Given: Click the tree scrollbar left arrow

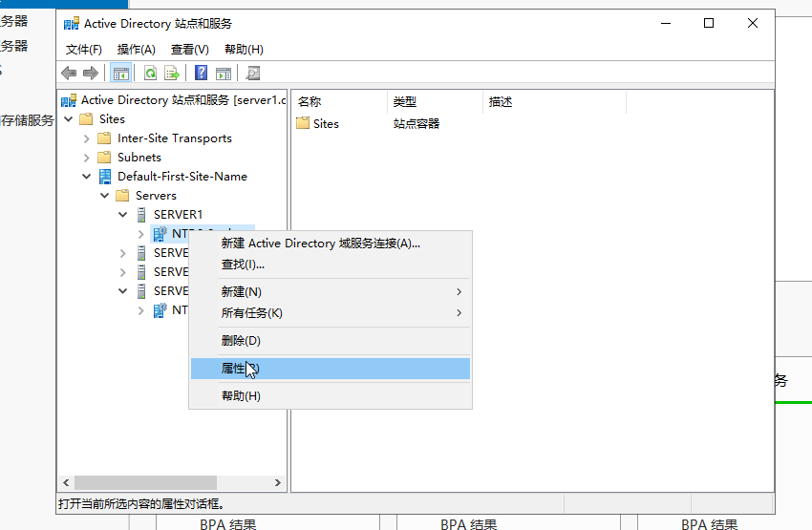Looking at the screenshot, I should pyautogui.click(x=66, y=482).
